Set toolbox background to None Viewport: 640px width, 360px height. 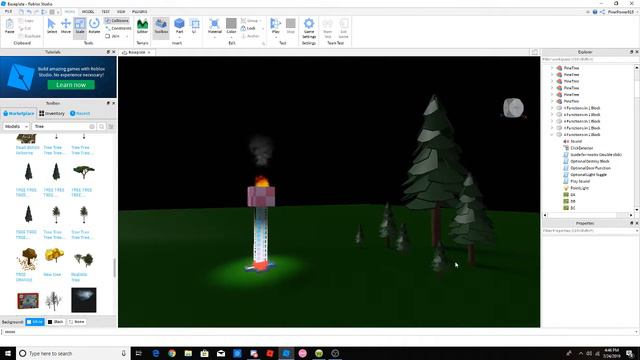click(x=77, y=322)
